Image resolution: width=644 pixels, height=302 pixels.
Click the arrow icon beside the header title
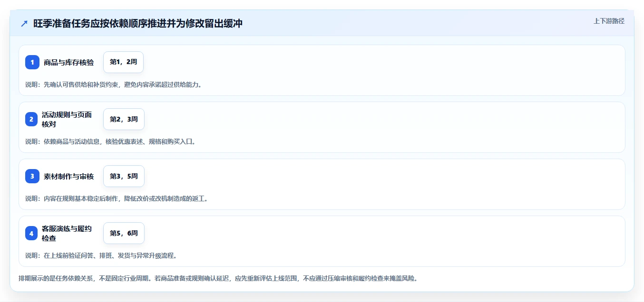[24, 23]
